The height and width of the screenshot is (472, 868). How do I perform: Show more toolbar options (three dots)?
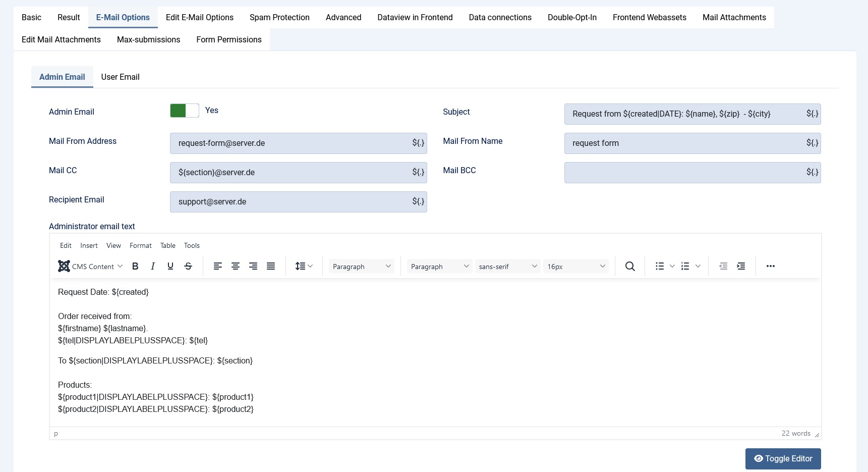771,266
